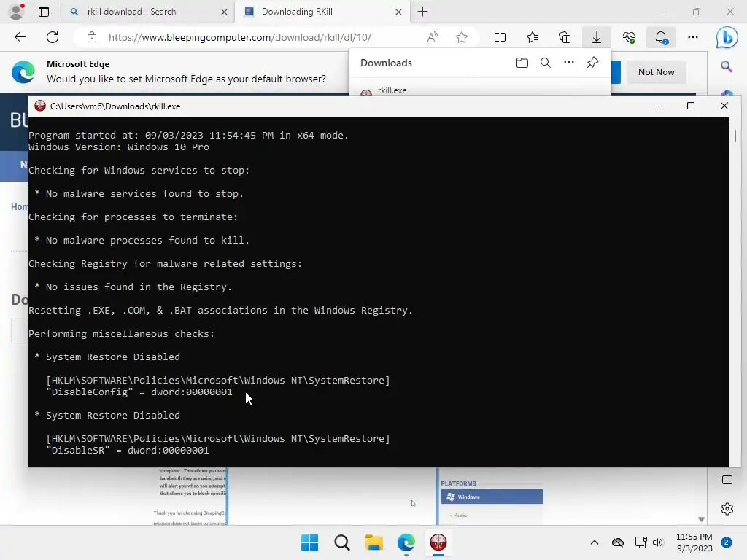This screenshot has height=560, width=747.
Task: Open the Edge profile avatar
Action: pos(17,12)
